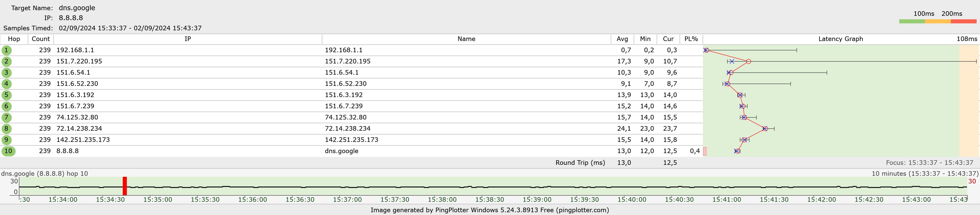Click hop 2 red latency circle marker
This screenshot has width=980, height=215.
pyautogui.click(x=748, y=62)
